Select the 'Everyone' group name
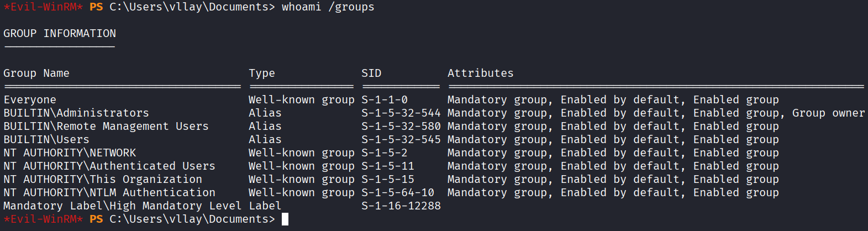Image resolution: width=868 pixels, height=231 pixels. pos(30,100)
